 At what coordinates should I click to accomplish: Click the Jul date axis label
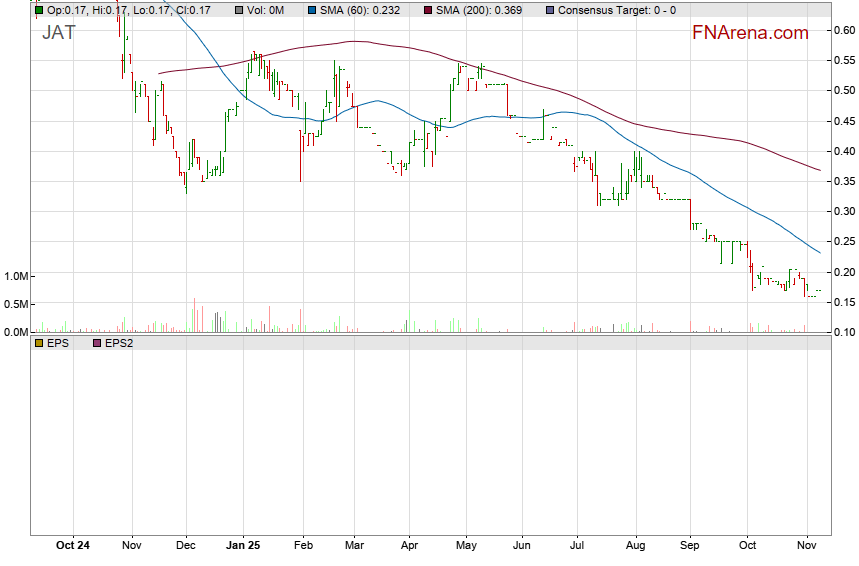(576, 546)
